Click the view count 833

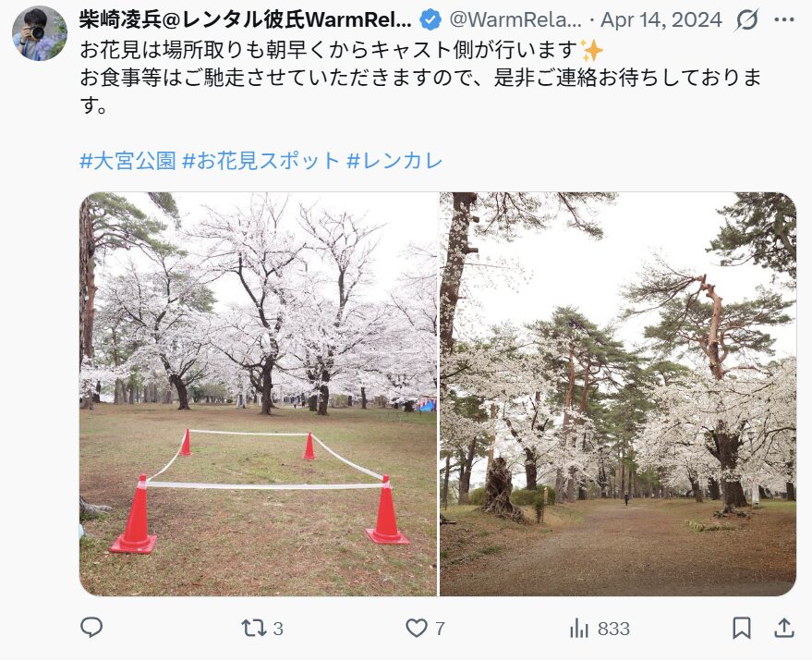pos(613,629)
